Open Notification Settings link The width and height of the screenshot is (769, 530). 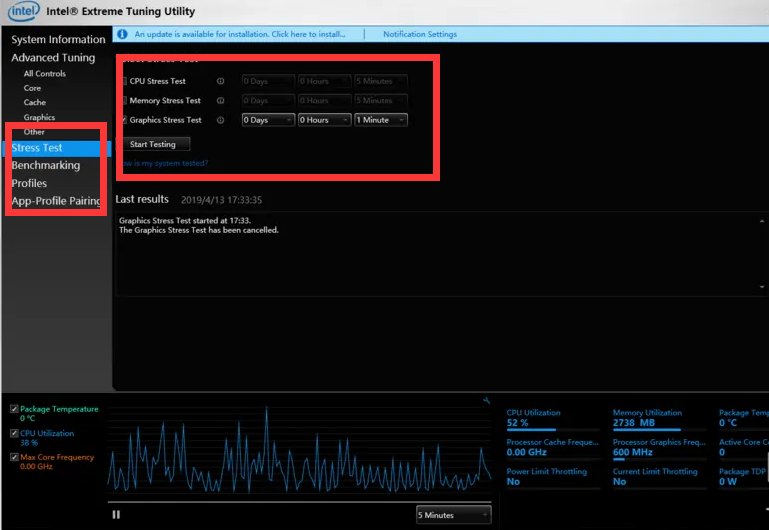click(420, 34)
